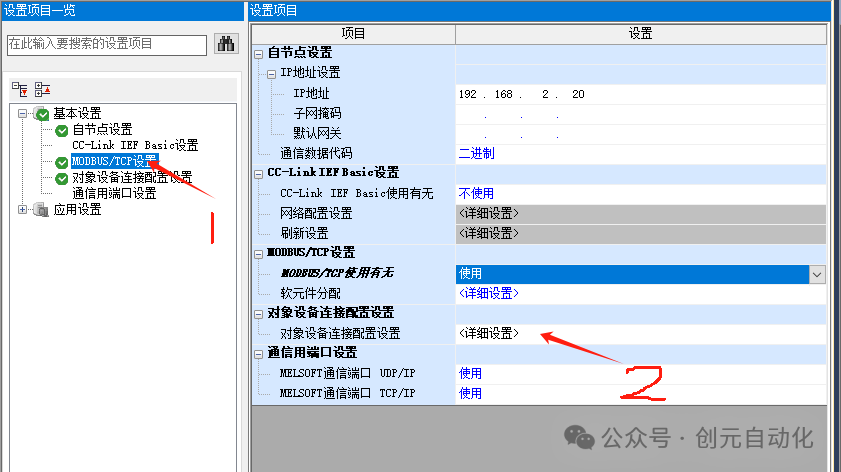Click the CC-Link IEF Basic使用有无 row label
841x472 pixels.
pos(357,194)
